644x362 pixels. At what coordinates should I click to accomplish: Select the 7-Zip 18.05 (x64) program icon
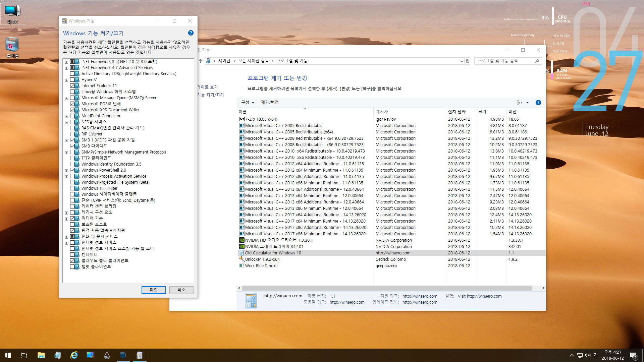click(x=241, y=119)
